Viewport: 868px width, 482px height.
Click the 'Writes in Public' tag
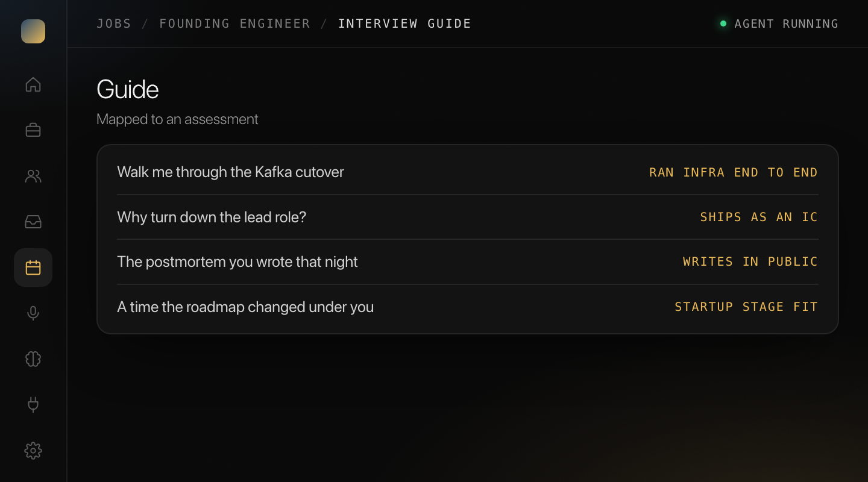tap(750, 261)
